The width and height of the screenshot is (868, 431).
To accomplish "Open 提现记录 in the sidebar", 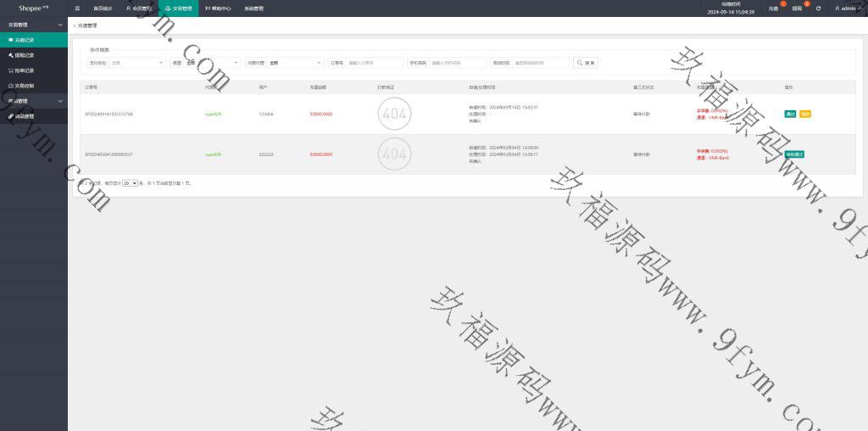I will [24, 55].
